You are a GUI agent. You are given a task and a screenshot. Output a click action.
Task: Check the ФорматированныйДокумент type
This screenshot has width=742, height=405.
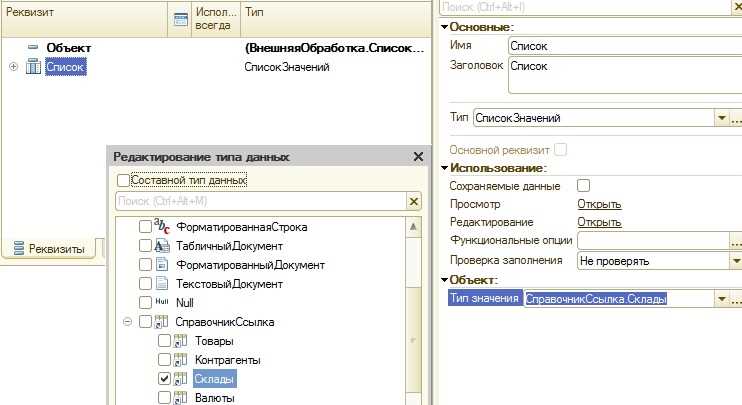(145, 264)
